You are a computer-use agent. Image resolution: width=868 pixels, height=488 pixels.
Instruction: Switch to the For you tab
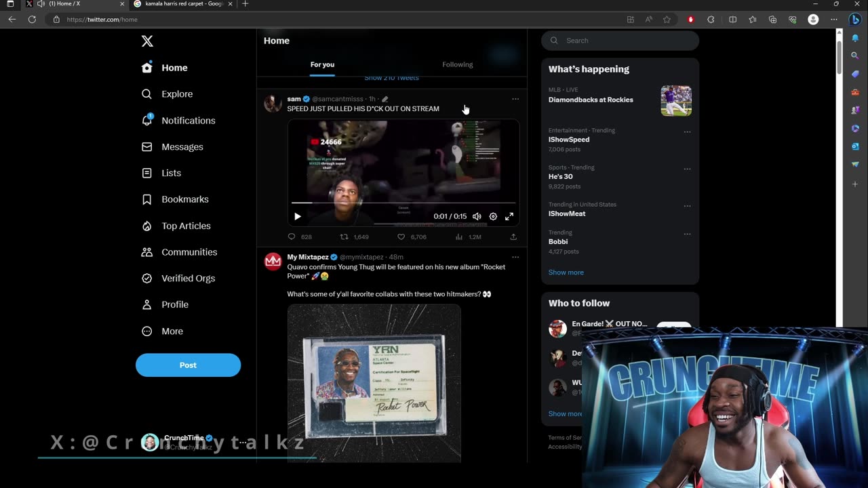(x=322, y=64)
